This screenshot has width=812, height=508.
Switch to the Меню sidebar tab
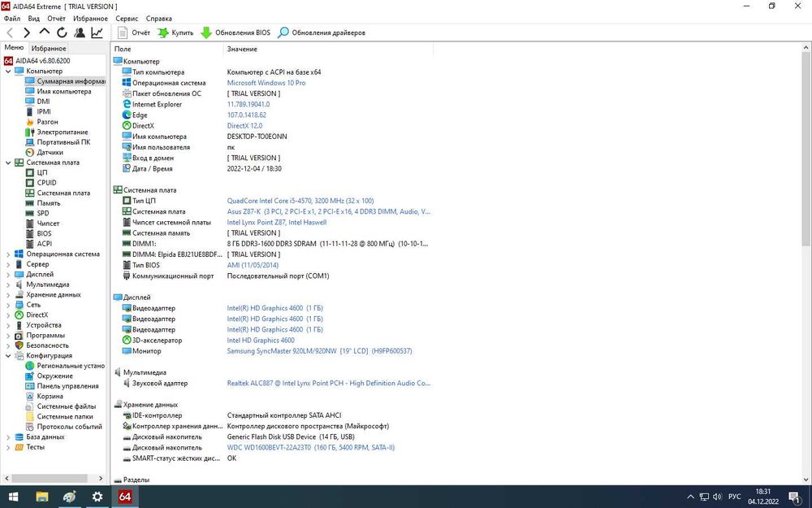(x=14, y=48)
